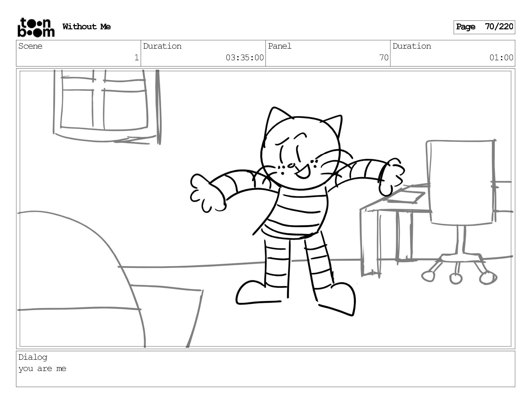Click the 'Without Me' project title
Image resolution: width=532 pixels, height=411 pixels.
[86, 27]
